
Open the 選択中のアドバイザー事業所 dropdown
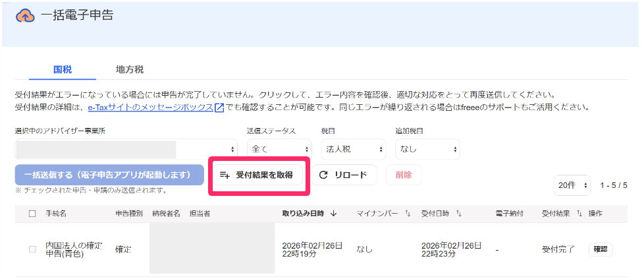[126, 149]
